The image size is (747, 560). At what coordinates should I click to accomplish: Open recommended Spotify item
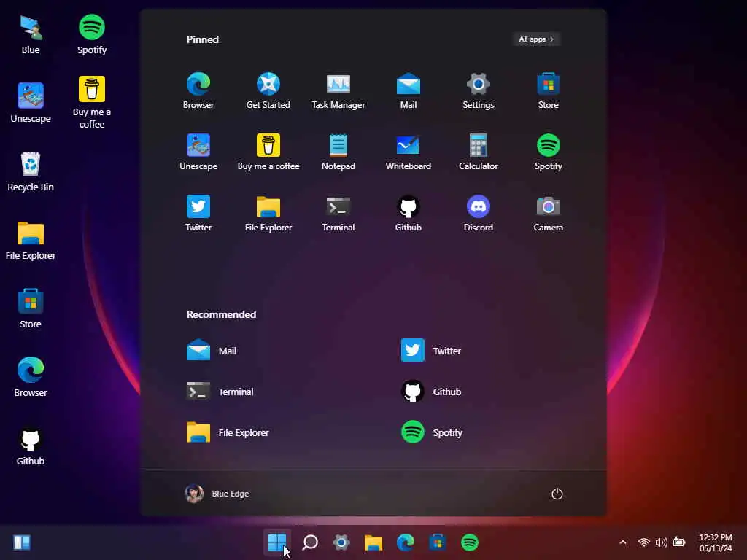click(432, 432)
